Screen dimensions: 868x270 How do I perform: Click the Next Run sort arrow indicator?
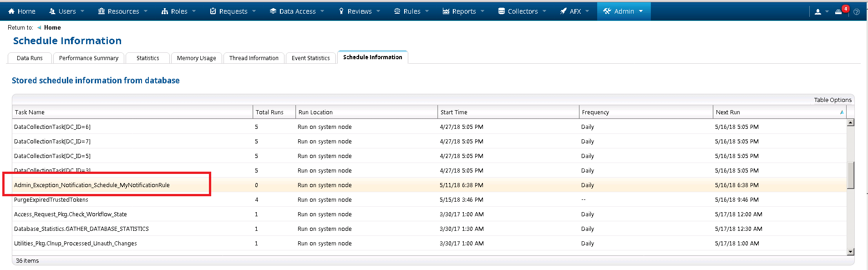pyautogui.click(x=842, y=112)
